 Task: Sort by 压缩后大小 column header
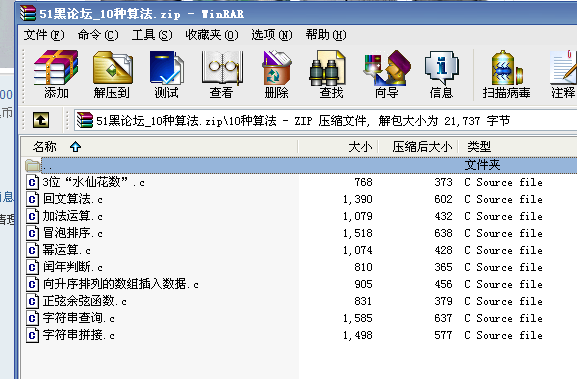point(418,147)
